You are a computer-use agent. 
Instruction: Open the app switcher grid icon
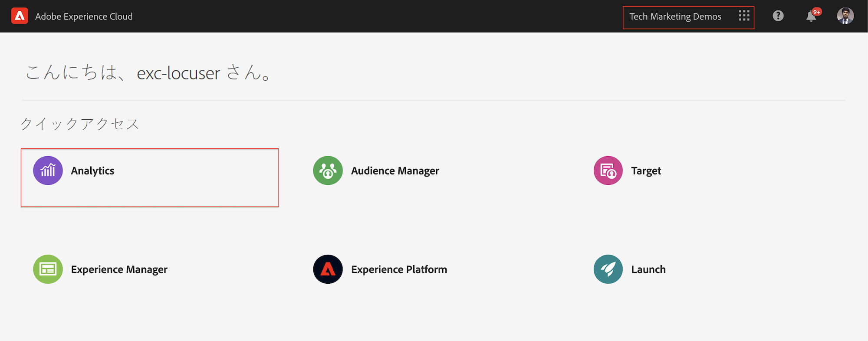pyautogui.click(x=744, y=16)
